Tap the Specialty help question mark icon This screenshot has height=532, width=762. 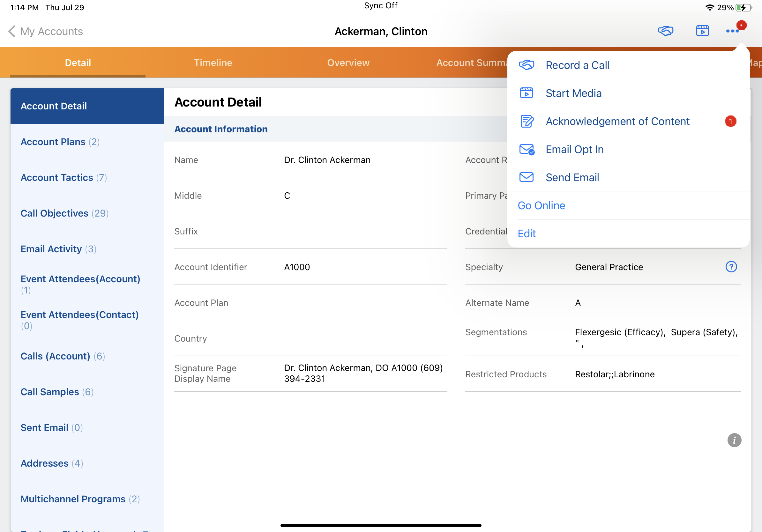[731, 267]
